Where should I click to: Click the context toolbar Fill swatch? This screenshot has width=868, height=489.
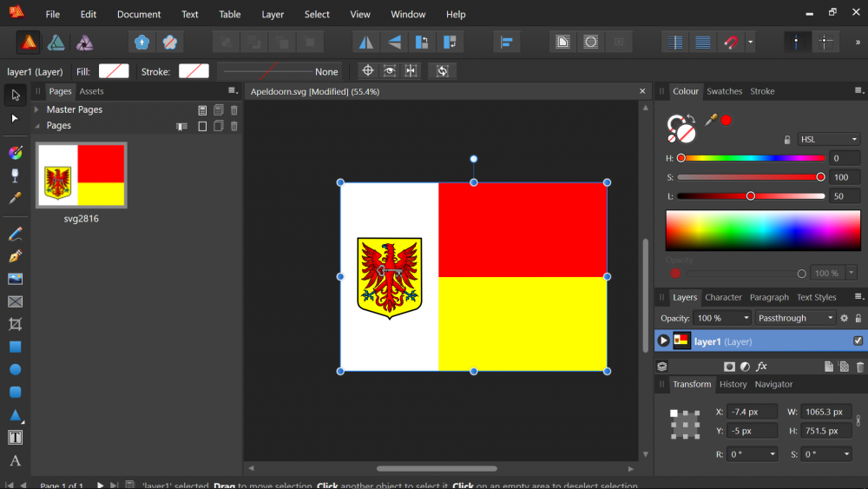tap(114, 71)
